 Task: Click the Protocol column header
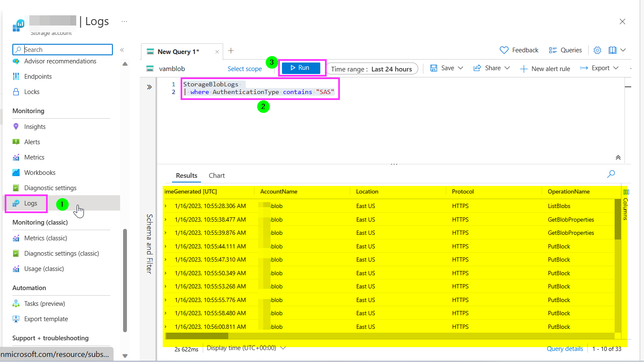point(463,192)
